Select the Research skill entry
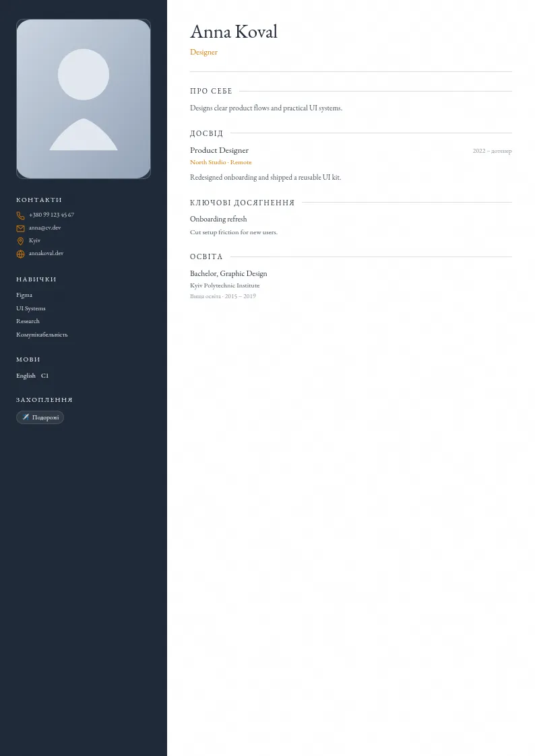535x756 pixels. click(28, 321)
